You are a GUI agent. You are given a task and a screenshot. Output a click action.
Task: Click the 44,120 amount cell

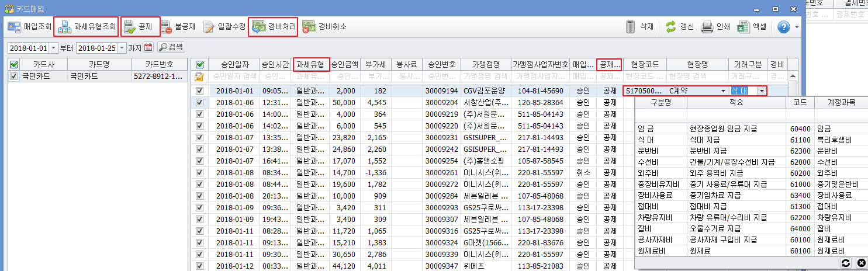click(345, 266)
